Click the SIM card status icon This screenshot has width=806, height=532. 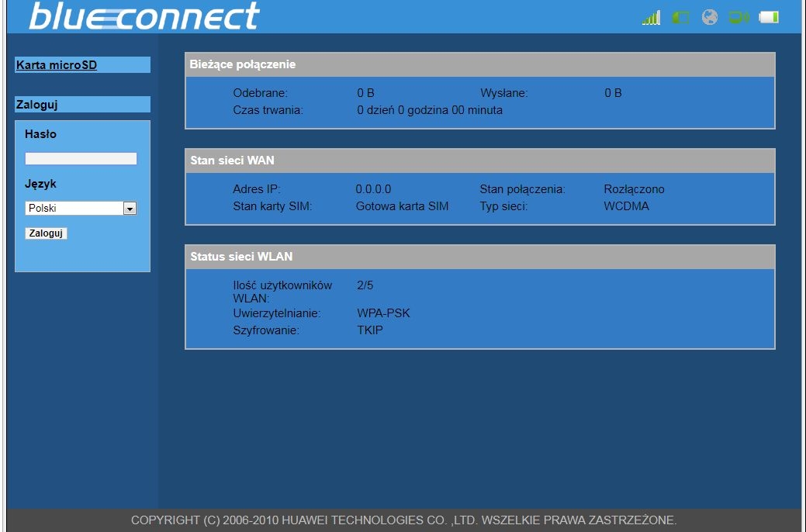point(680,18)
